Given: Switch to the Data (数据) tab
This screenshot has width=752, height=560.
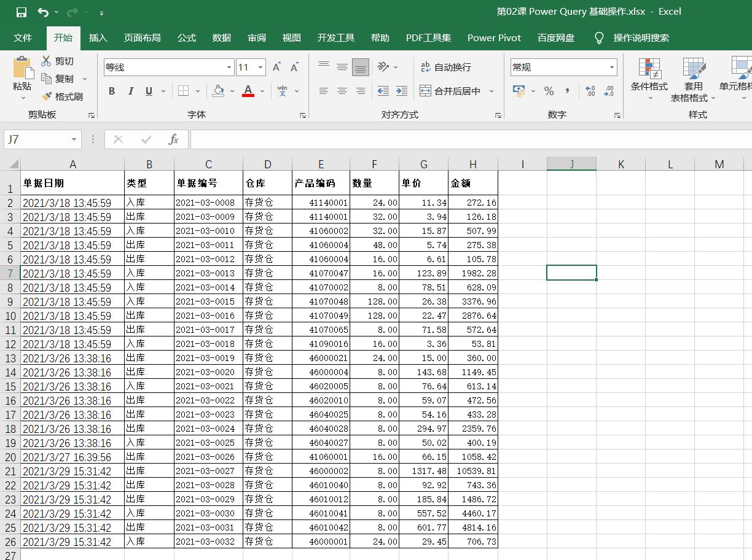Looking at the screenshot, I should [x=222, y=37].
